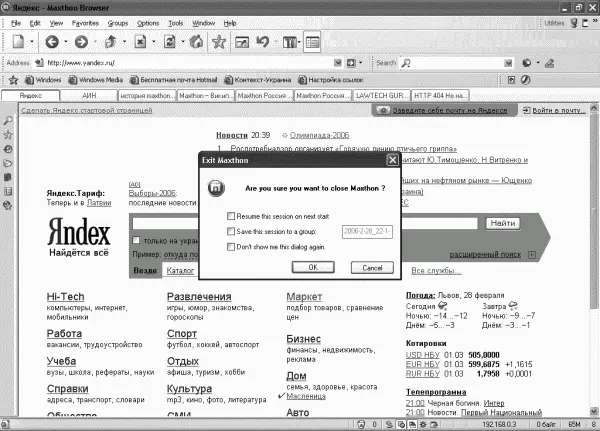Open the Hi-Tech category link

pyautogui.click(x=66, y=297)
